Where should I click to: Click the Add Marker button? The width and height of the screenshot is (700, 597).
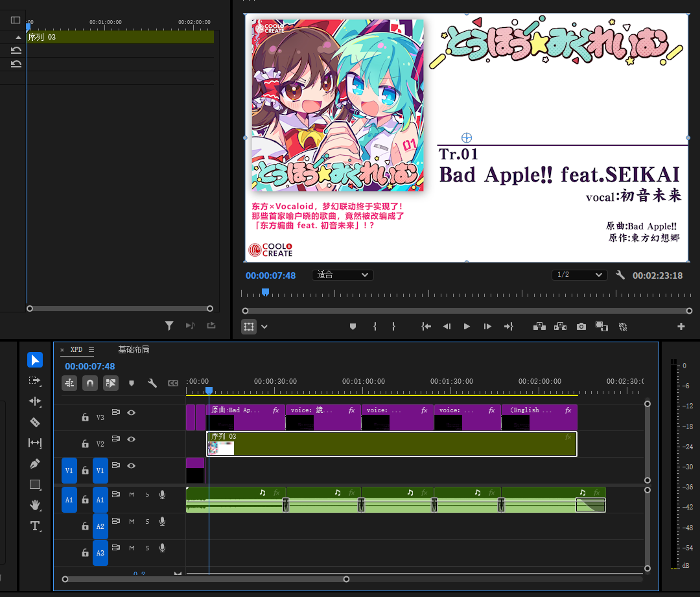point(353,327)
